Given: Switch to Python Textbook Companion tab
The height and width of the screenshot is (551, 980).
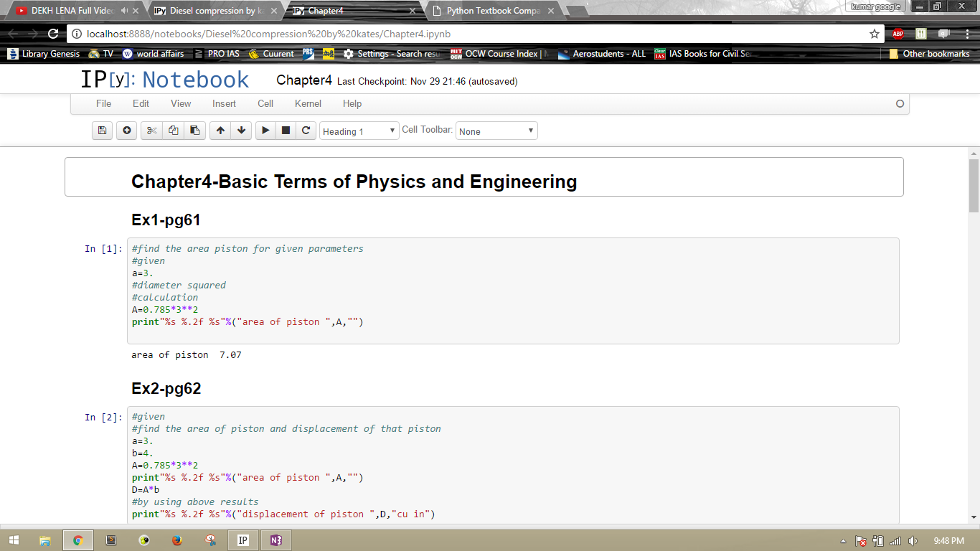Looking at the screenshot, I should click(x=492, y=11).
